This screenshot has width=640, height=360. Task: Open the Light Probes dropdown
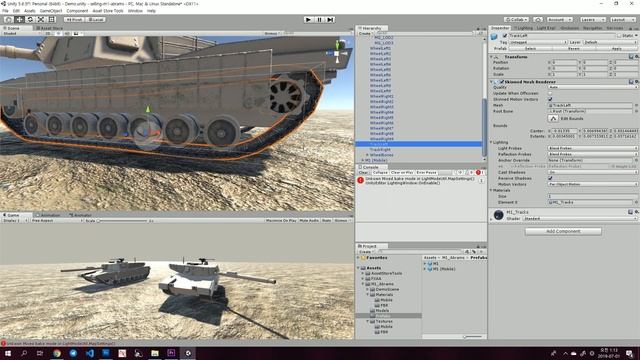tap(592, 148)
